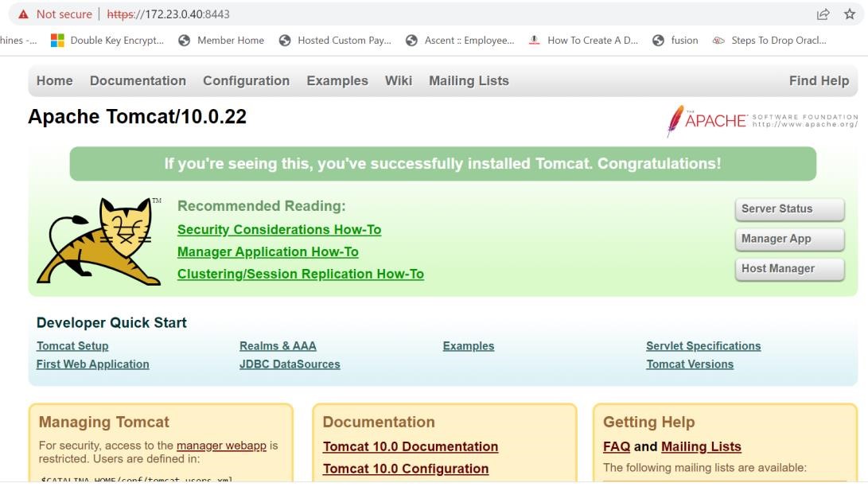
Task: Open Tomcat 10.0 Configuration link
Action: 406,469
